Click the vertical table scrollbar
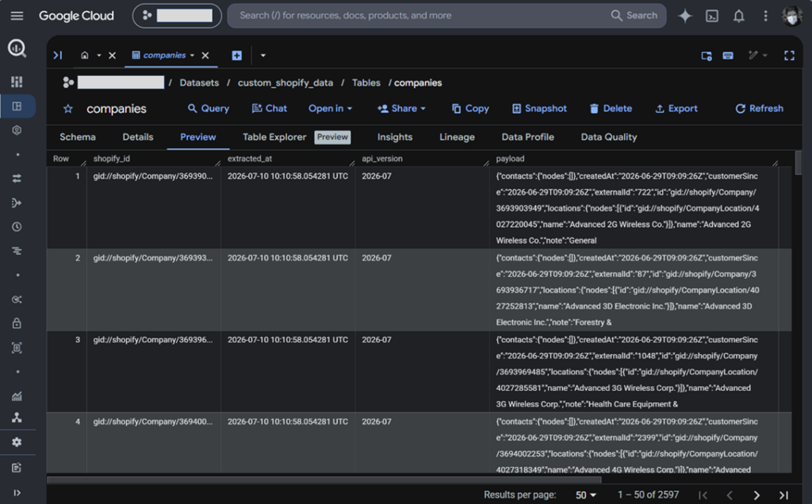 (798, 163)
